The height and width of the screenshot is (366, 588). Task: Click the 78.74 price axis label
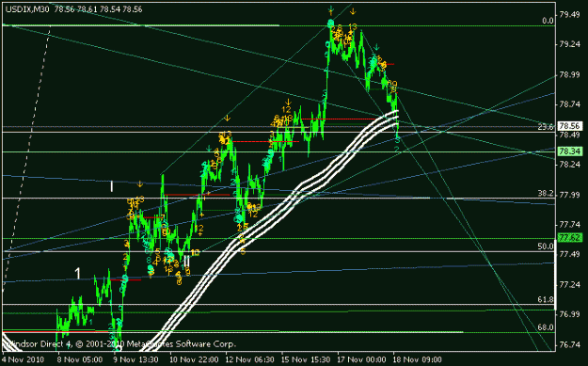click(569, 104)
